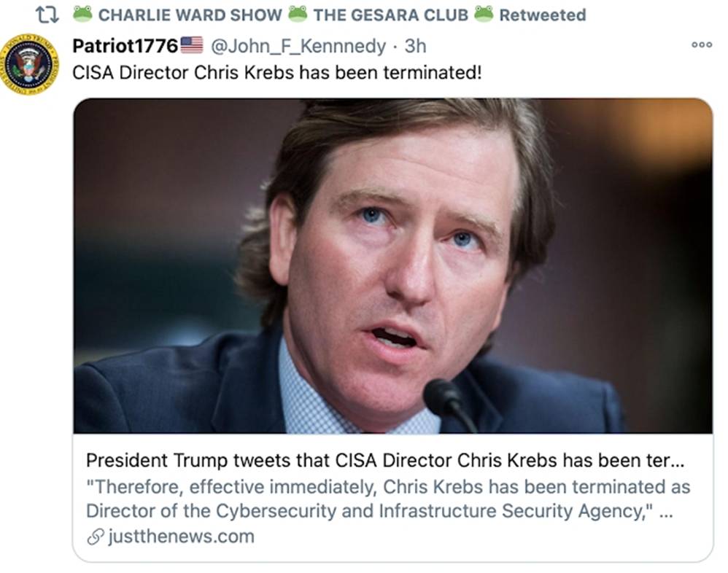Click THE GESARA CLUB text
This screenshot has height=573, width=728.
point(390,15)
